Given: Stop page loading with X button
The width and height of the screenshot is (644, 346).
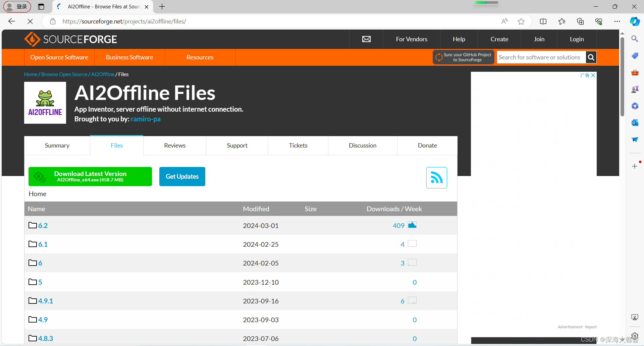Looking at the screenshot, I should (x=30, y=21).
